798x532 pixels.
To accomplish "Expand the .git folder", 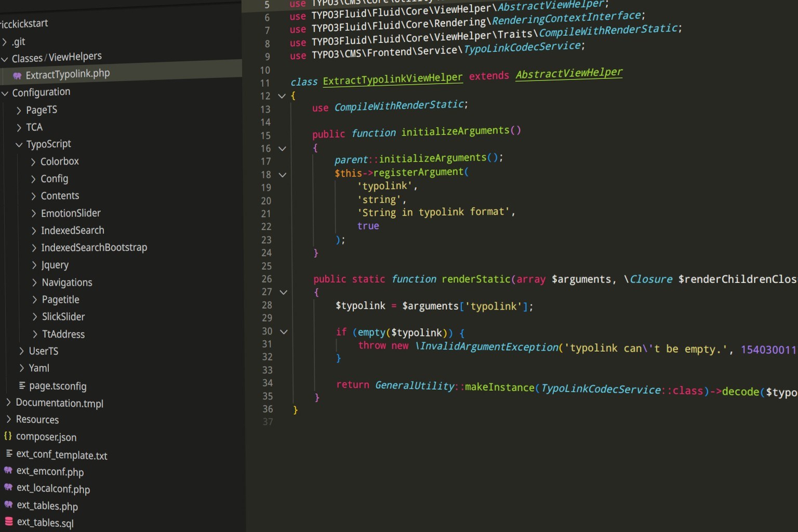I will tap(5, 42).
